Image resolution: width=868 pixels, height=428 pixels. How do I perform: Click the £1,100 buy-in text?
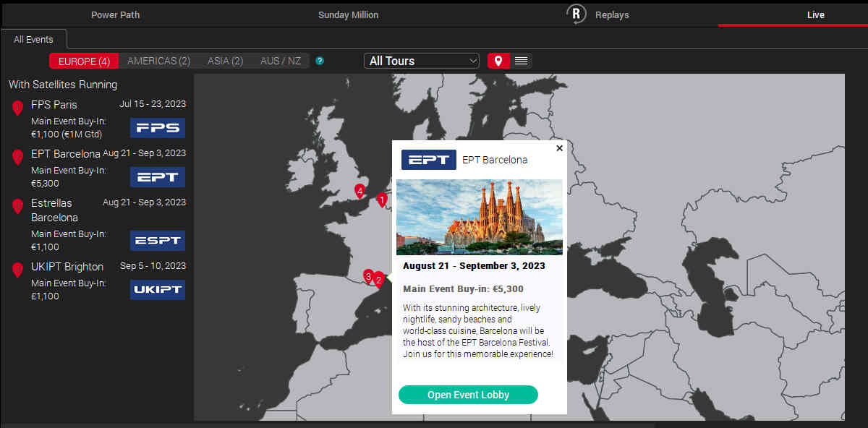click(x=46, y=296)
